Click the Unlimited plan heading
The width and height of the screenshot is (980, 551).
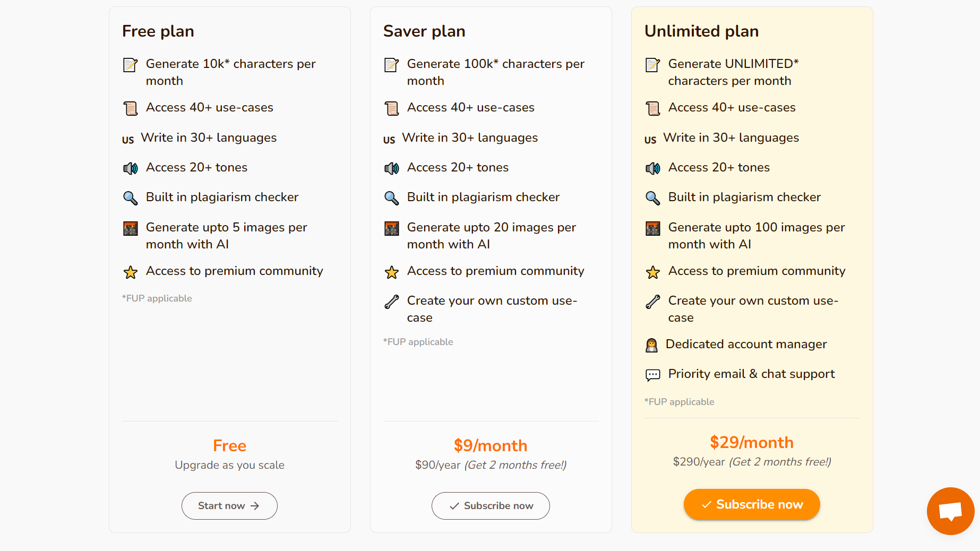(x=701, y=31)
